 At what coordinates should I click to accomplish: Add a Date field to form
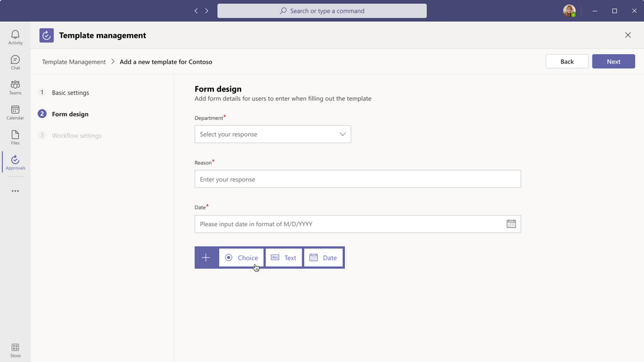tap(323, 258)
